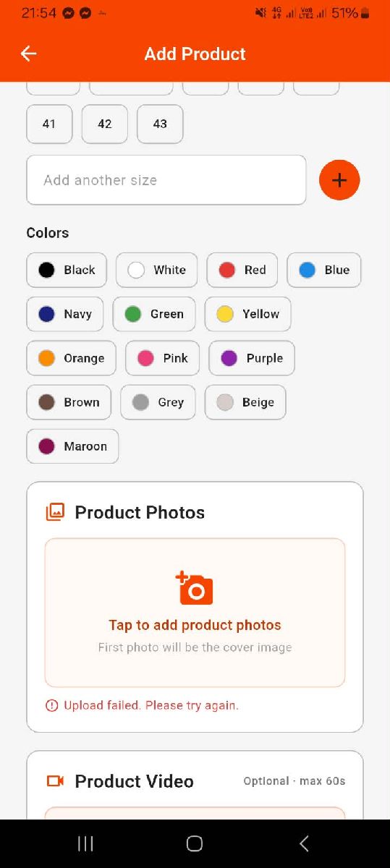
Task: Choose the Purple color chip
Action: [x=252, y=358]
